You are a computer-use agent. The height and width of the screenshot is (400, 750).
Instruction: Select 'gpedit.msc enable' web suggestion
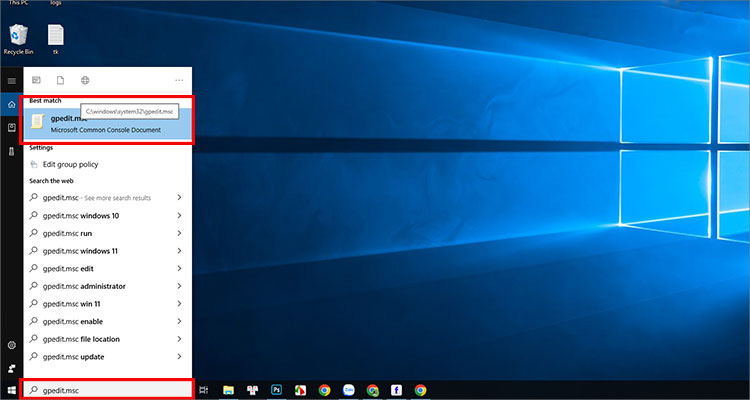click(x=108, y=322)
